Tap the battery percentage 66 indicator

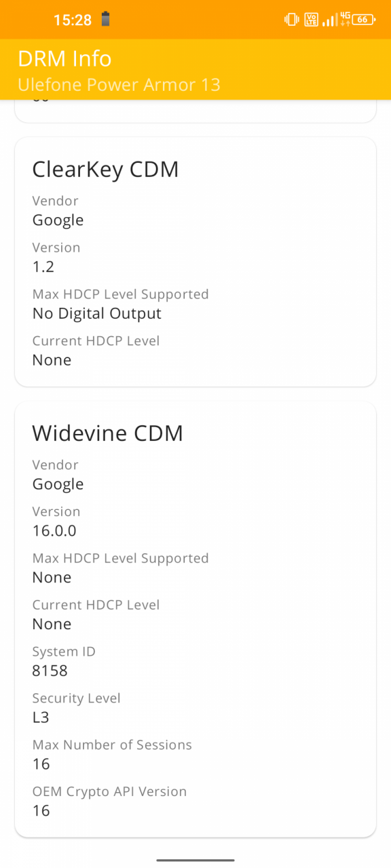[365, 20]
